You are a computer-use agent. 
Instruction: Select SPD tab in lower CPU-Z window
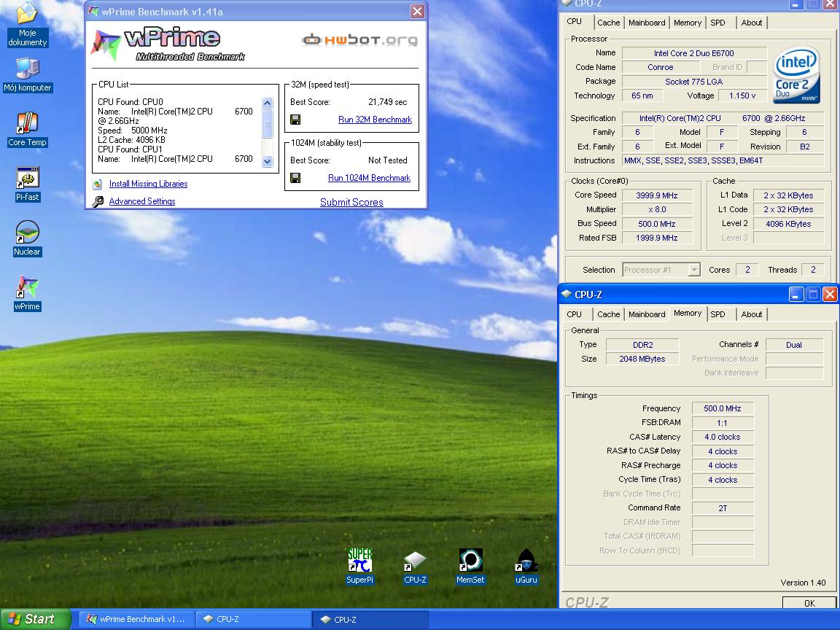pyautogui.click(x=717, y=314)
